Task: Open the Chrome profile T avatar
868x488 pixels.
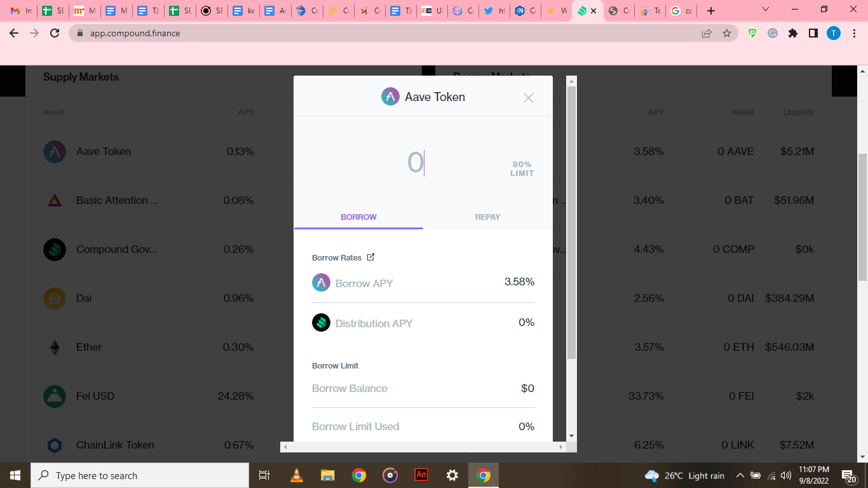Action: tap(834, 33)
